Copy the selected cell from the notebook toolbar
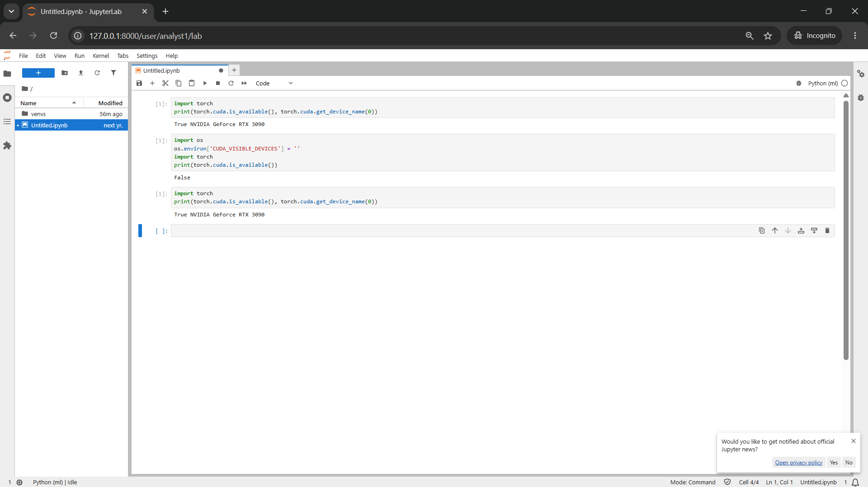Image resolution: width=868 pixels, height=487 pixels. [179, 83]
